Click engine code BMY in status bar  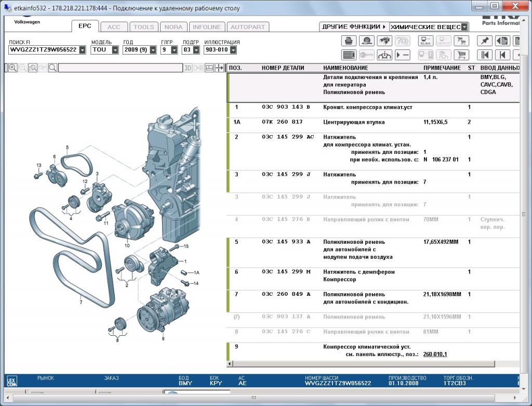tap(185, 383)
